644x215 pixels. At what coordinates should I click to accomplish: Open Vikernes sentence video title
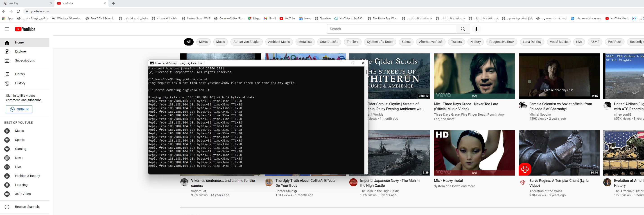pyautogui.click(x=223, y=183)
